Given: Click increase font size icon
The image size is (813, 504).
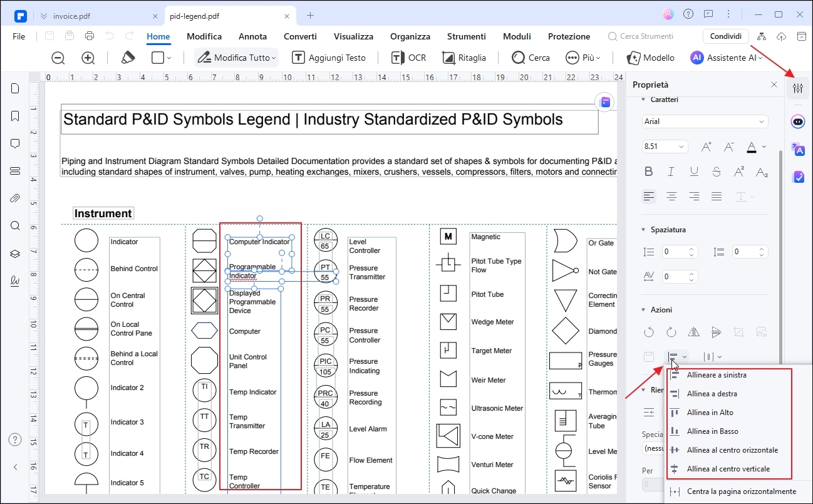Looking at the screenshot, I should point(706,147).
